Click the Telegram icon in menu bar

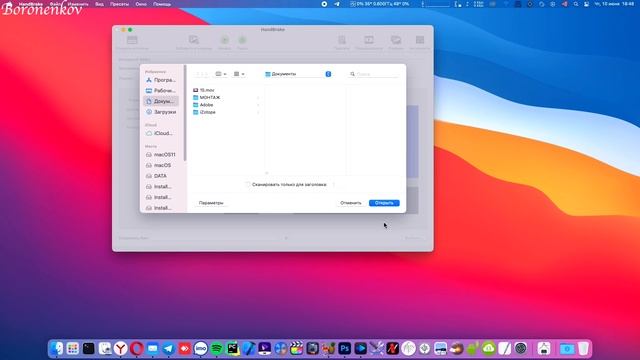tap(337, 4)
